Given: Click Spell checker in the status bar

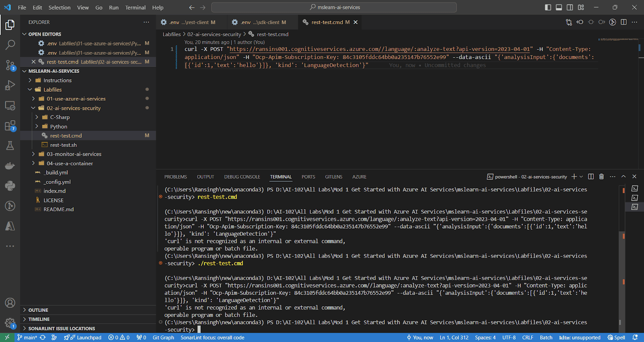Looking at the screenshot, I should click(x=617, y=338).
